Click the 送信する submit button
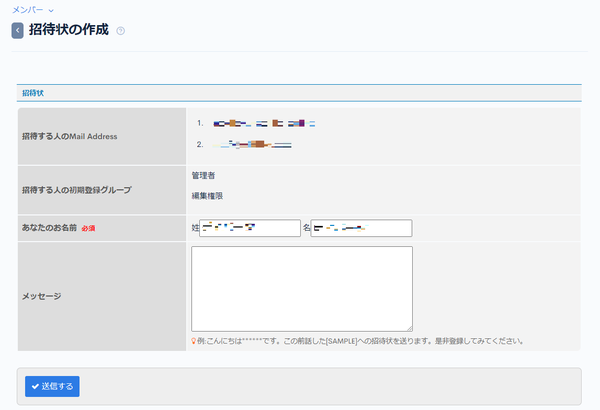 (52, 386)
